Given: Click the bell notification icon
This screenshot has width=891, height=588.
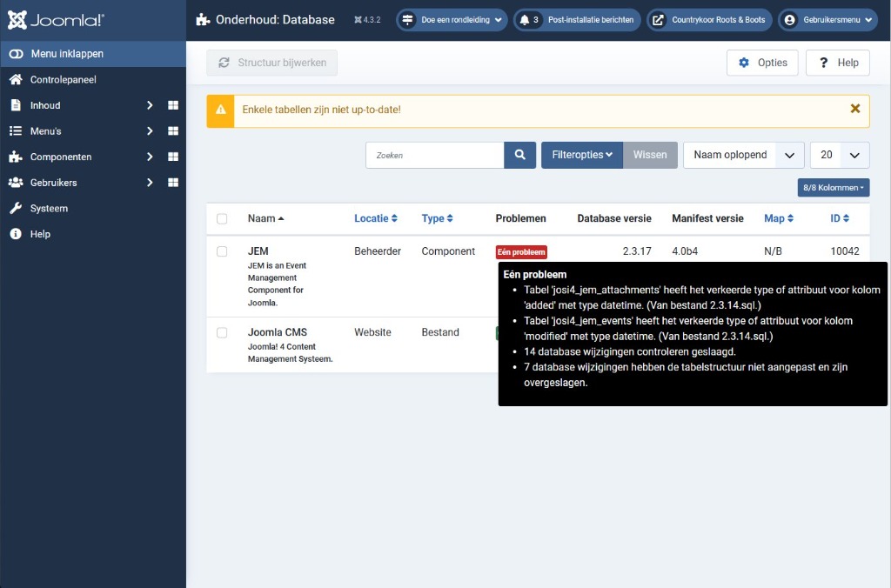Looking at the screenshot, I should pyautogui.click(x=525, y=20).
